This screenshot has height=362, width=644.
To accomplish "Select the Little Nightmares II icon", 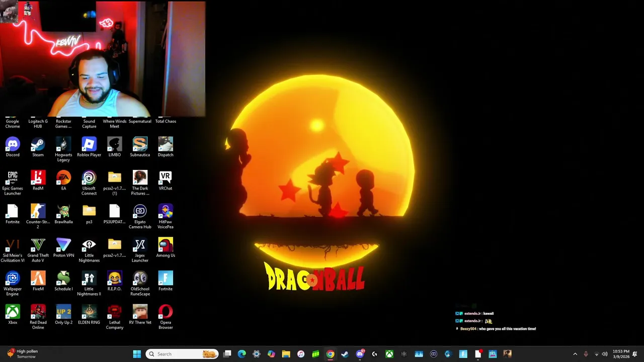I will coord(89,284).
